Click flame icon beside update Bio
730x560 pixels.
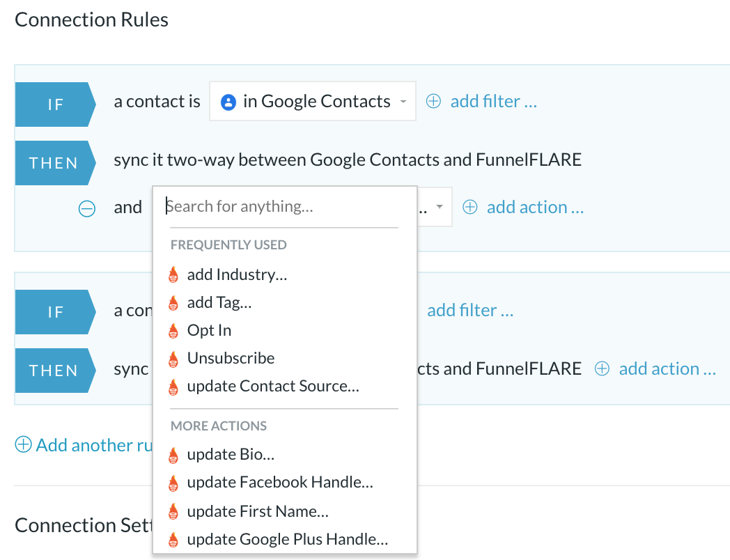click(173, 455)
